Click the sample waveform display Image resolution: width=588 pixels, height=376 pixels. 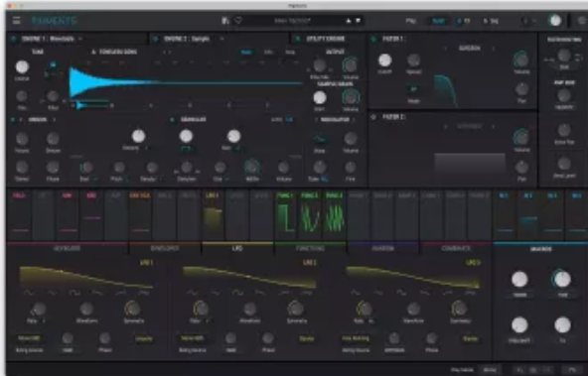click(x=186, y=83)
